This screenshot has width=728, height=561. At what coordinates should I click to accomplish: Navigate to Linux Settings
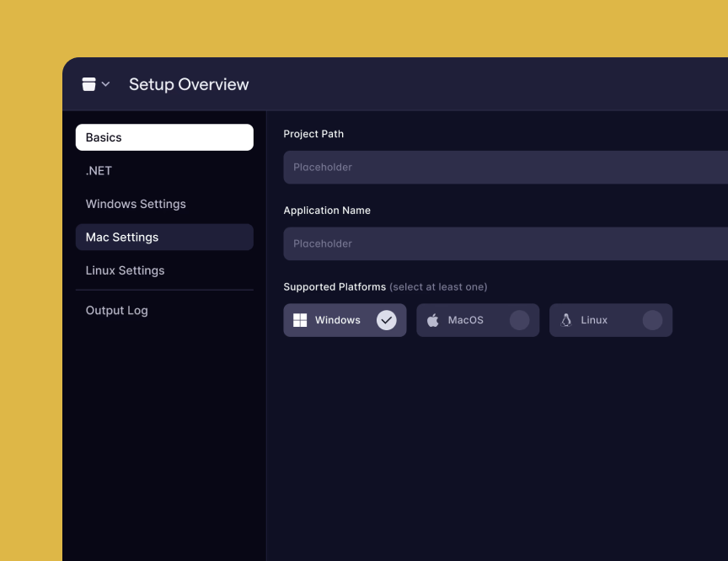pyautogui.click(x=125, y=270)
